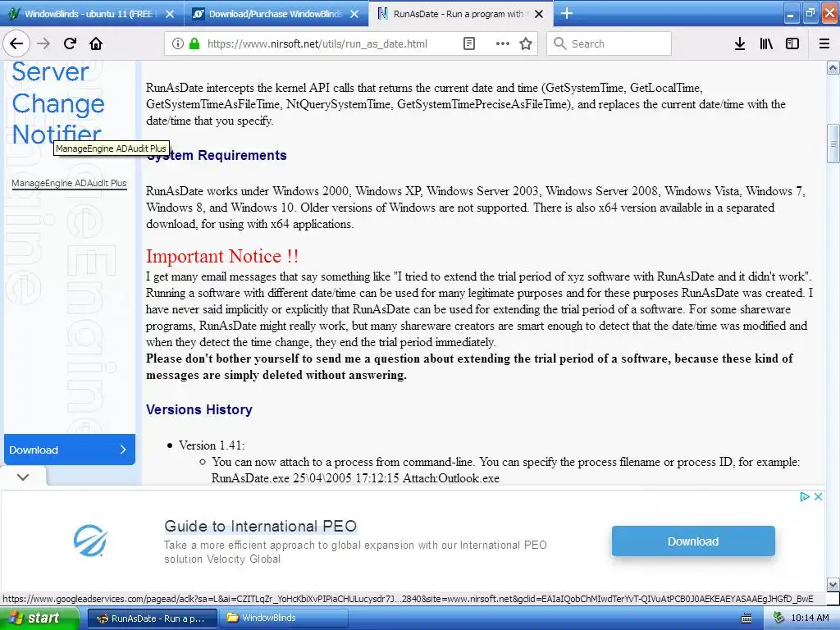Image resolution: width=840 pixels, height=630 pixels.
Task: Click the tray icon beside the clock
Action: click(x=778, y=619)
